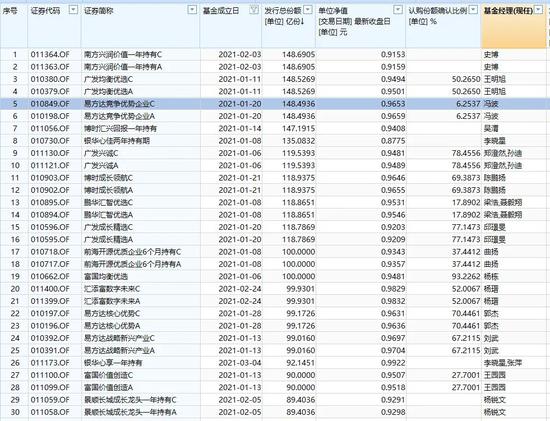Click security code 011099.OF
The height and width of the screenshot is (421, 550).
coord(50,388)
